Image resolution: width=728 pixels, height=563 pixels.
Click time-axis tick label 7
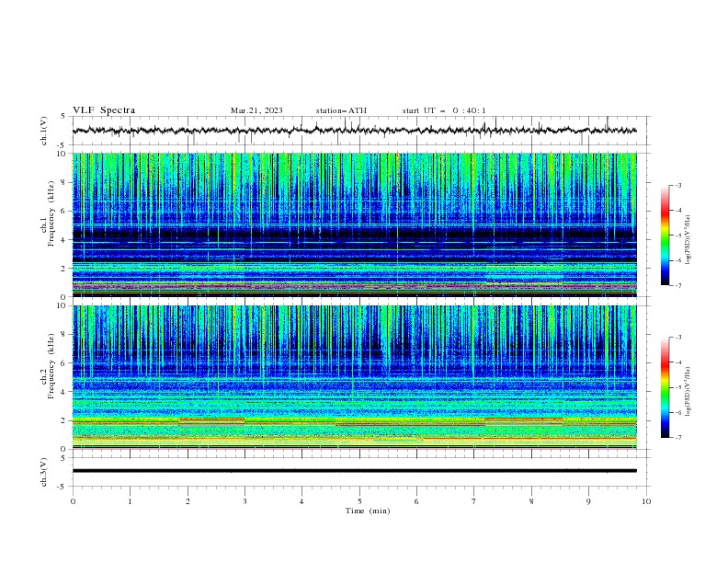(474, 501)
